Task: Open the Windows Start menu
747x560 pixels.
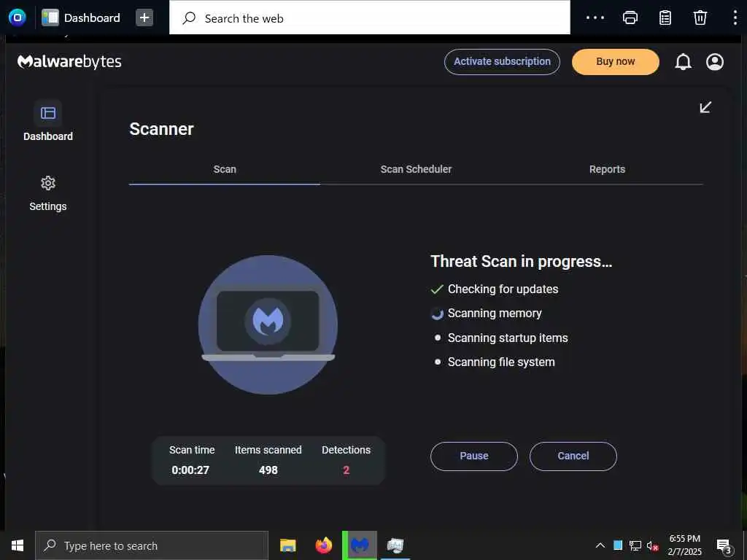Action: (x=18, y=545)
